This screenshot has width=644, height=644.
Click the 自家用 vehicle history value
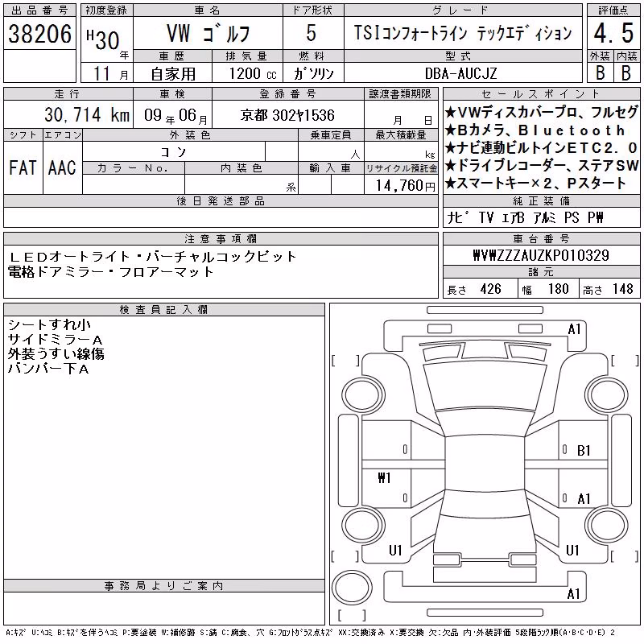(173, 74)
